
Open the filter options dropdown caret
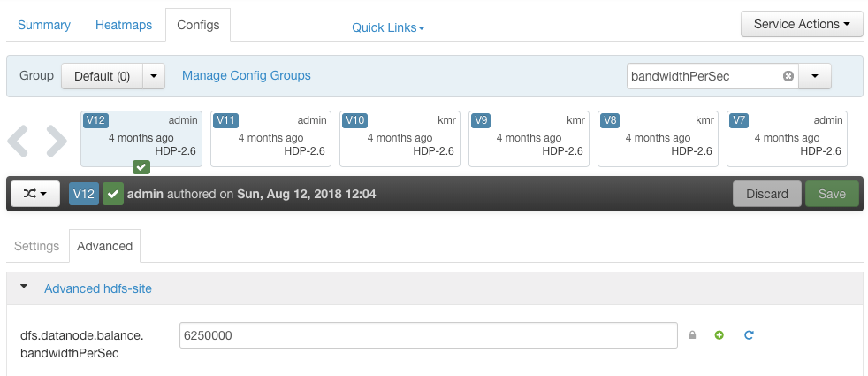814,76
